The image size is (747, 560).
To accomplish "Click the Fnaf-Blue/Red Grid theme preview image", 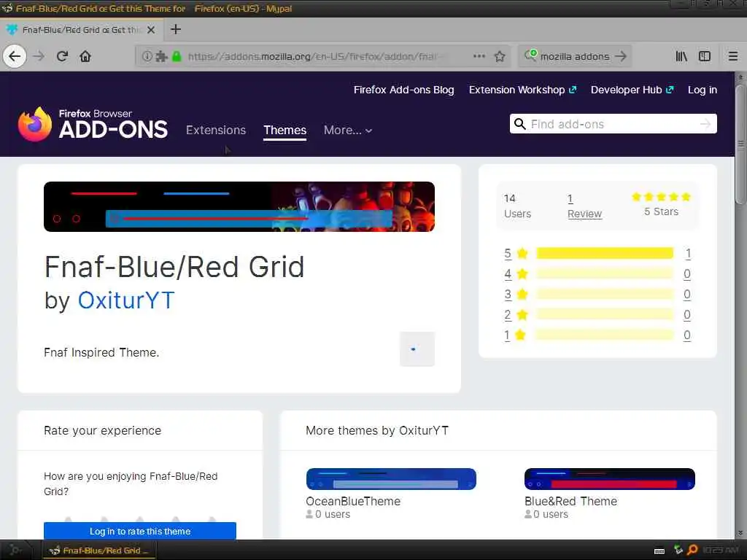I will [239, 206].
